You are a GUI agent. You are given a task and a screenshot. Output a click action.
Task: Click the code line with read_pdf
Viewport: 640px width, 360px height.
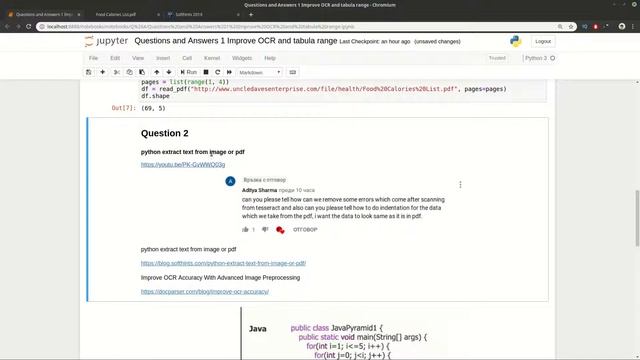[x=324, y=89]
